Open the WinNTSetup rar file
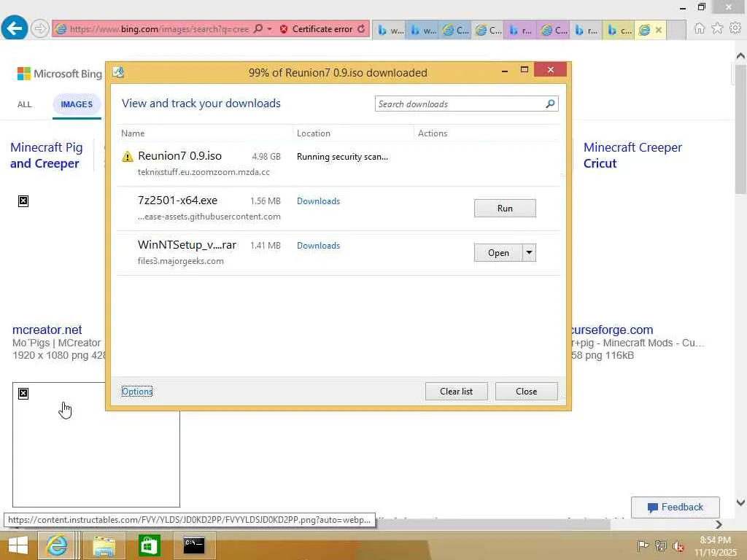Screen dimensions: 747x560 pos(498,253)
